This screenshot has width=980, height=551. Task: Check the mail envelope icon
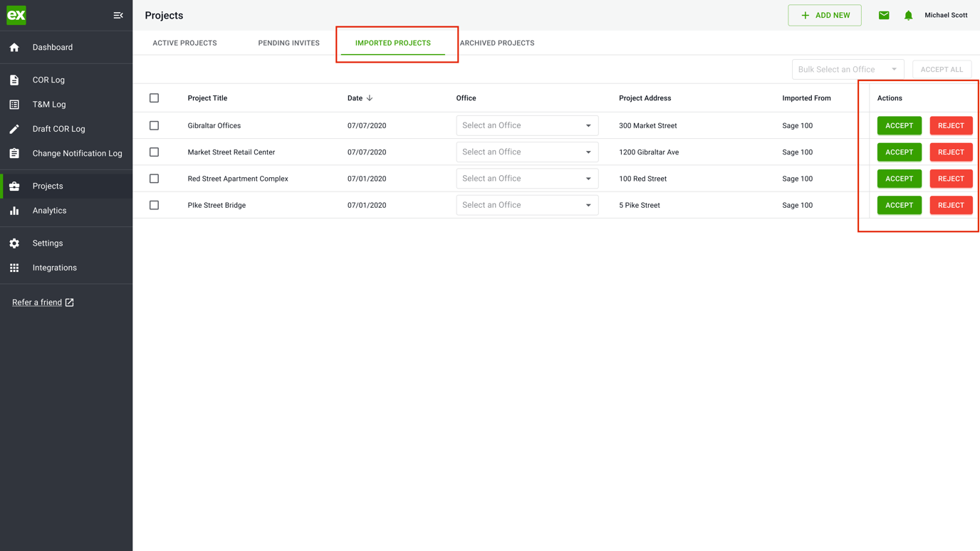(884, 14)
